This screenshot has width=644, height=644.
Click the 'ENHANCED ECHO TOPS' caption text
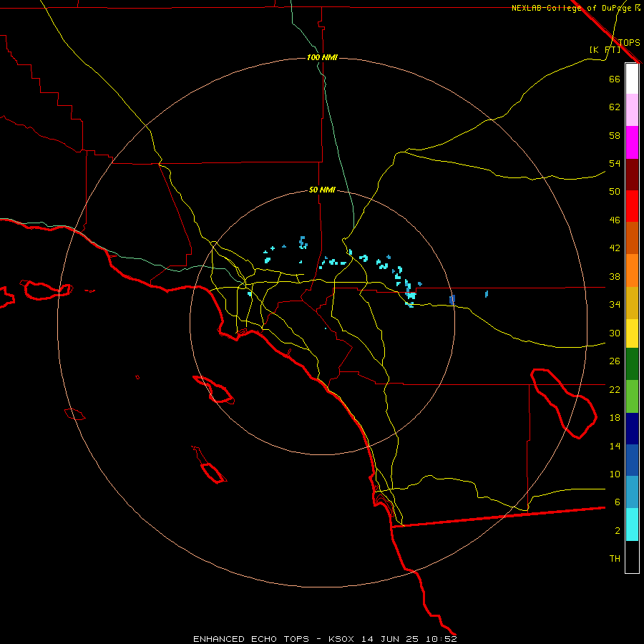coord(251,639)
